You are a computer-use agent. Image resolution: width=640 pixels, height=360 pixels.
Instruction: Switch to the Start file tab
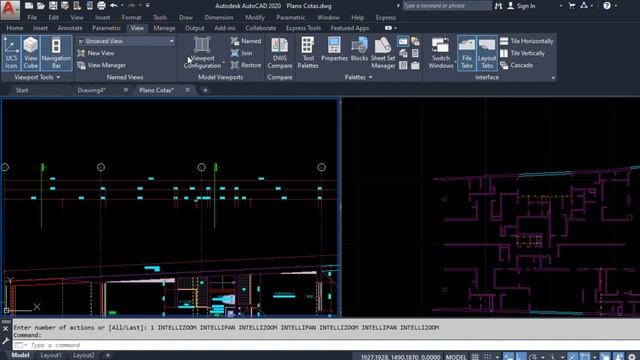tap(22, 90)
